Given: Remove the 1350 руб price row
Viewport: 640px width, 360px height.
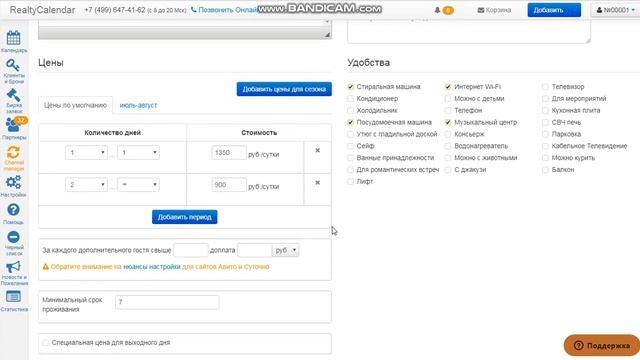Looking at the screenshot, I should [318, 151].
